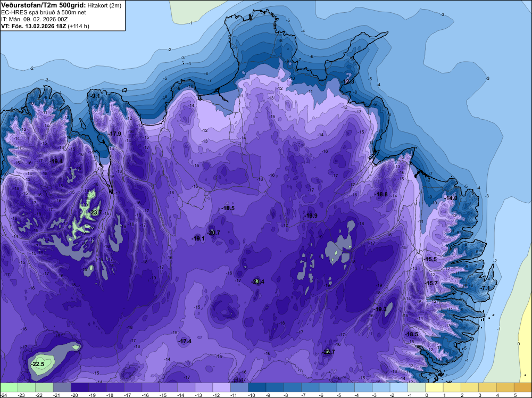Click the -19.1 temperature value
The height and width of the screenshot is (398, 532).
pyautogui.click(x=198, y=238)
